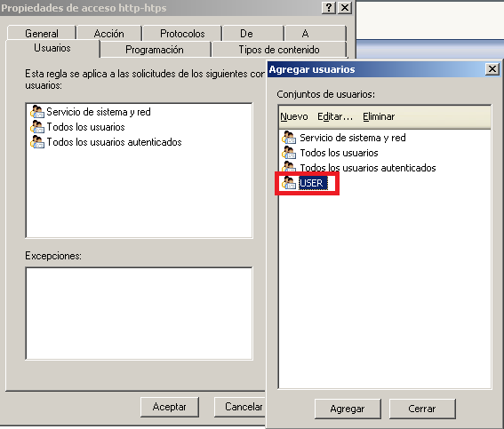The image size is (504, 429).
Task: Click the Cerrar button
Action: 422,409
